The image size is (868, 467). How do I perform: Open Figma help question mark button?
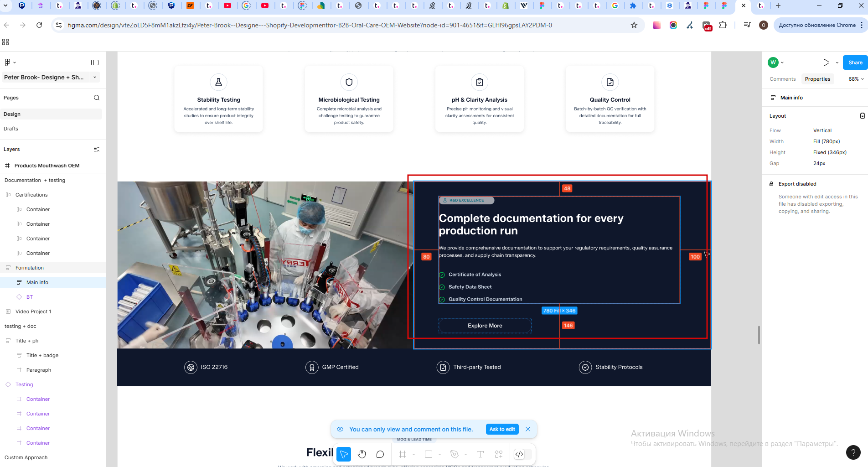click(853, 452)
